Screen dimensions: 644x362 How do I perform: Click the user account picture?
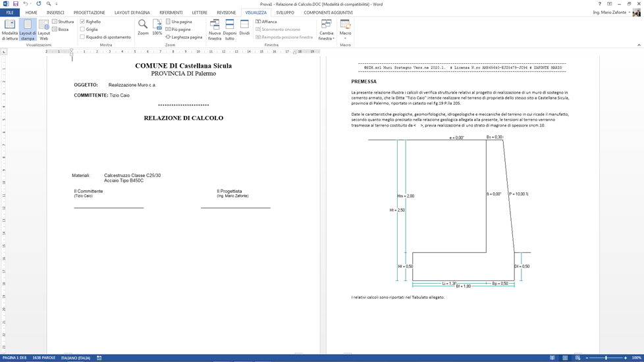tap(637, 13)
